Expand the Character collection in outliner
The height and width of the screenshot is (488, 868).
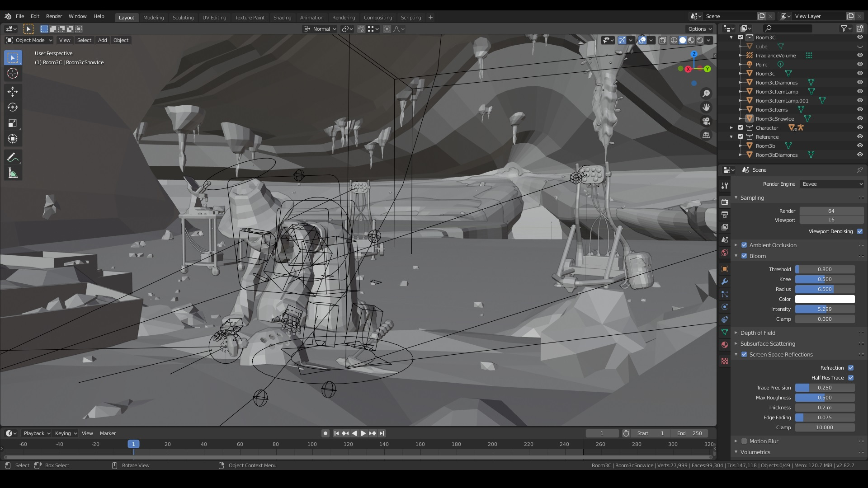731,128
